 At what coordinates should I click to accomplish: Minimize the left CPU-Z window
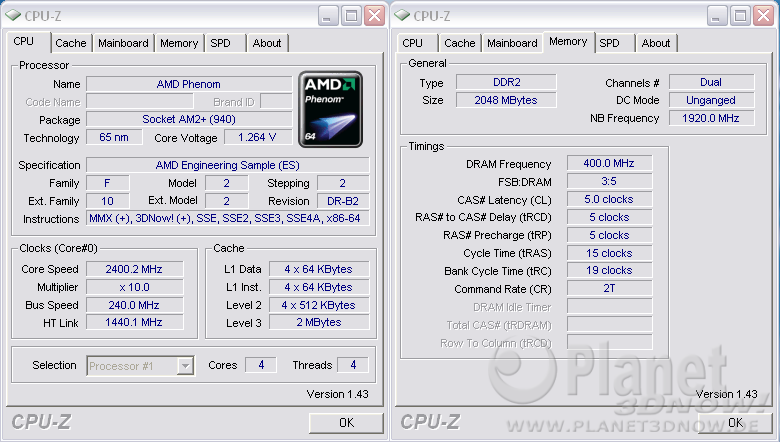point(329,15)
